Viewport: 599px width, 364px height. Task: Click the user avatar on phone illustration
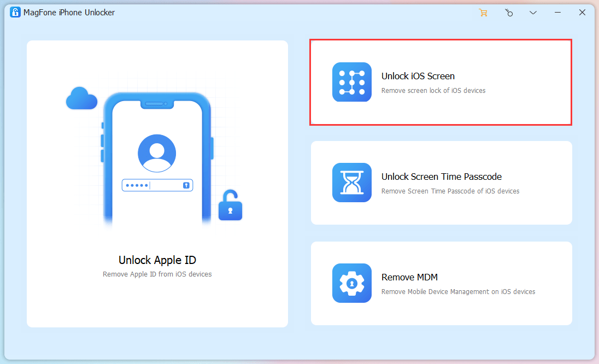(x=157, y=154)
